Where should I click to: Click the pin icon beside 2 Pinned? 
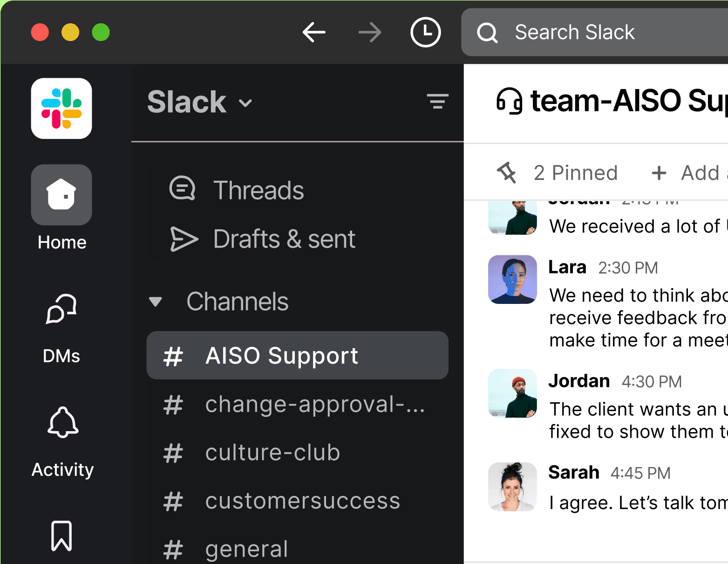tap(506, 172)
